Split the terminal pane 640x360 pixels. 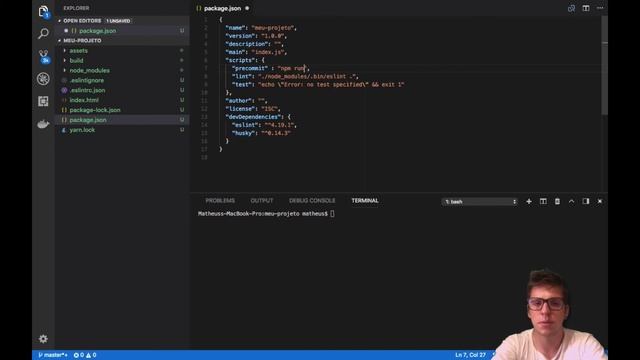tap(543, 201)
